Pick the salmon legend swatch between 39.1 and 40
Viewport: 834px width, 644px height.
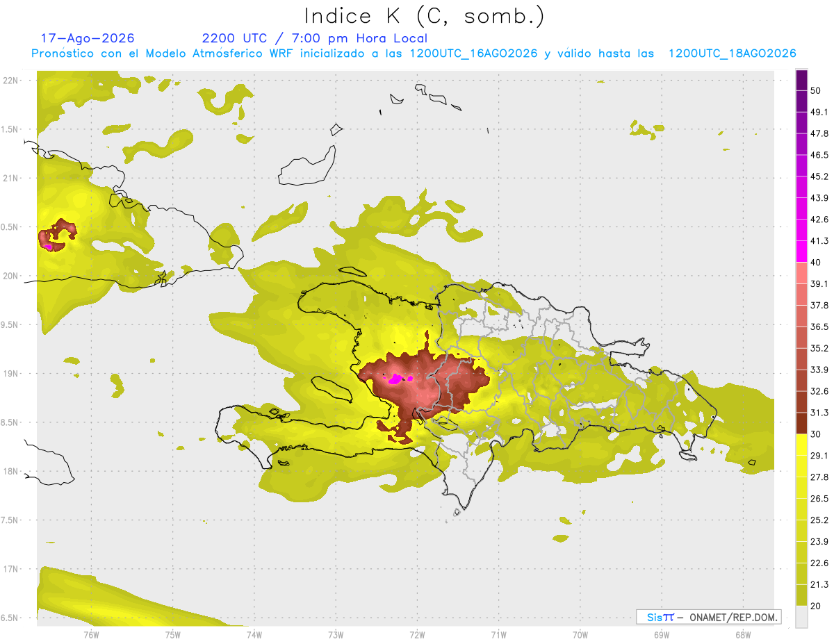[x=801, y=273]
